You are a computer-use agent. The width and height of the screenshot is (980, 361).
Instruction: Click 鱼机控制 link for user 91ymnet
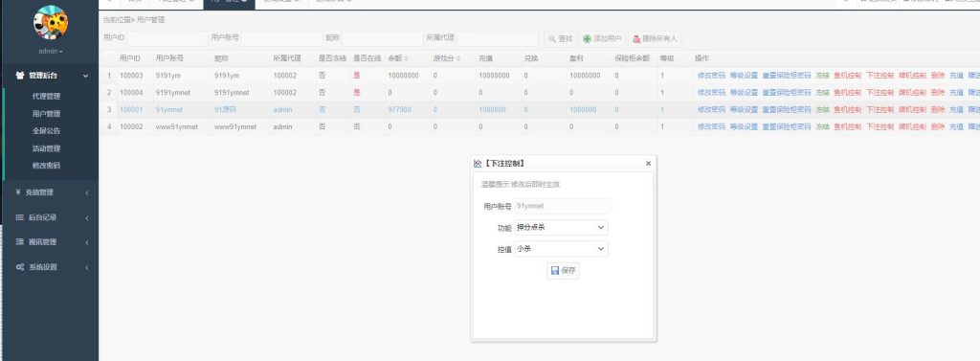click(x=848, y=109)
